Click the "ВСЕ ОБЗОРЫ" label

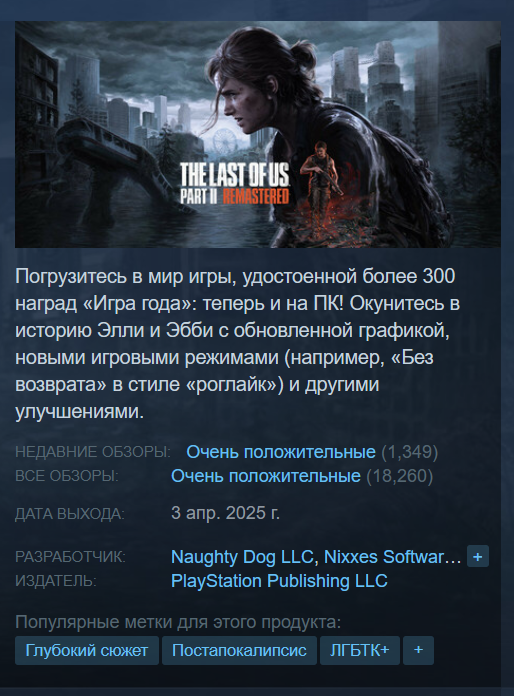coord(67,476)
